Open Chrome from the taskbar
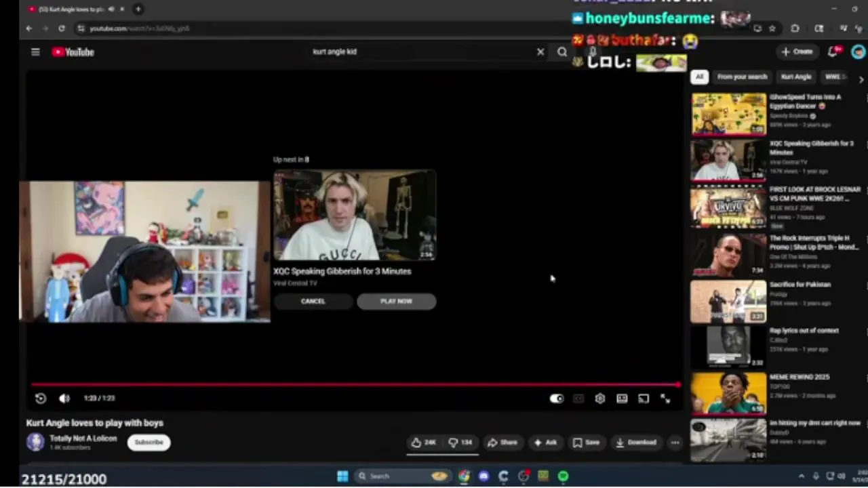Image resolution: width=868 pixels, height=488 pixels. [464, 476]
